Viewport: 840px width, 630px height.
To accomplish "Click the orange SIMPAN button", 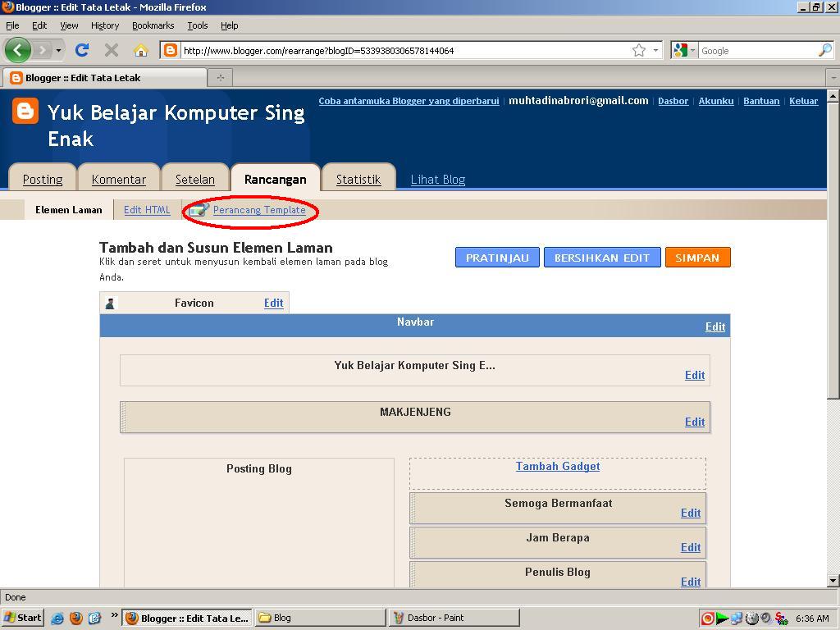I will pyautogui.click(x=697, y=258).
